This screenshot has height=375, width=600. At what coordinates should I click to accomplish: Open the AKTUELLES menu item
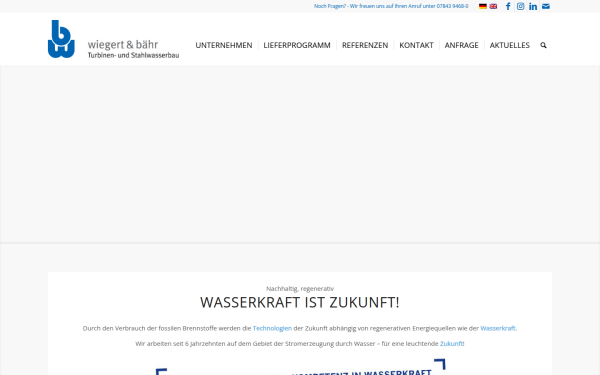(x=510, y=45)
